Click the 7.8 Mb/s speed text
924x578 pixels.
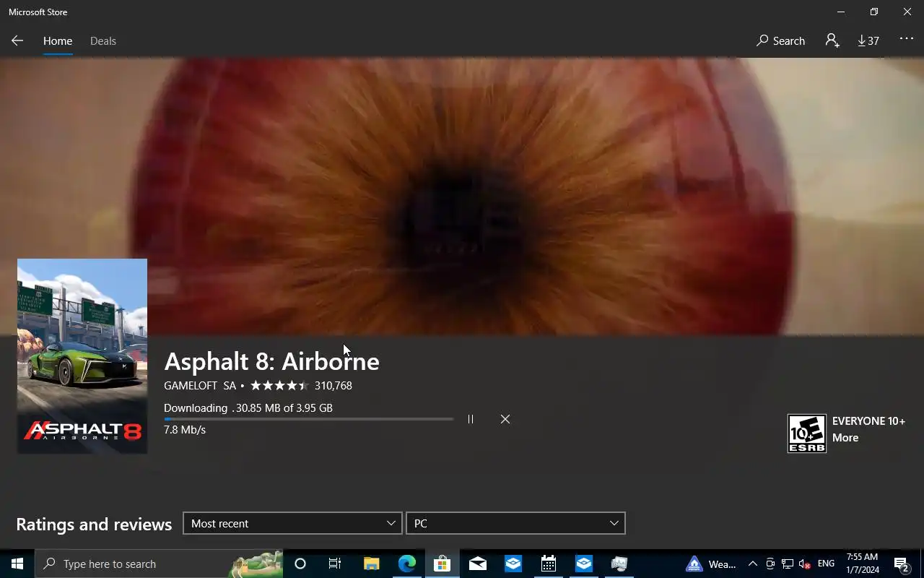pos(185,430)
